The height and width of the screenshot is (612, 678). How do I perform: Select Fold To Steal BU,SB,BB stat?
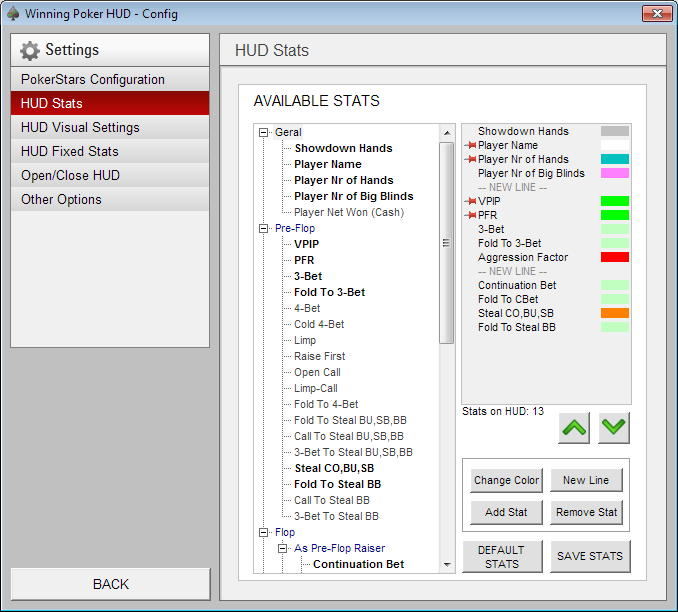click(x=350, y=420)
